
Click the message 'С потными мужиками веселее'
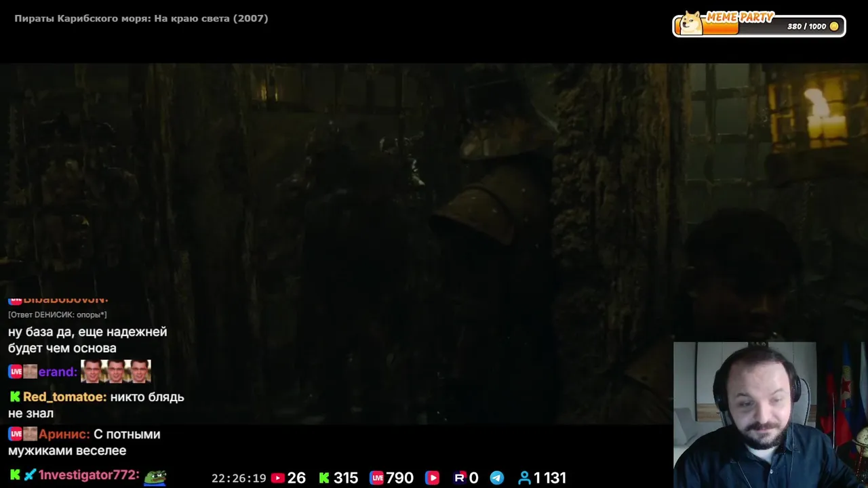coord(84,442)
